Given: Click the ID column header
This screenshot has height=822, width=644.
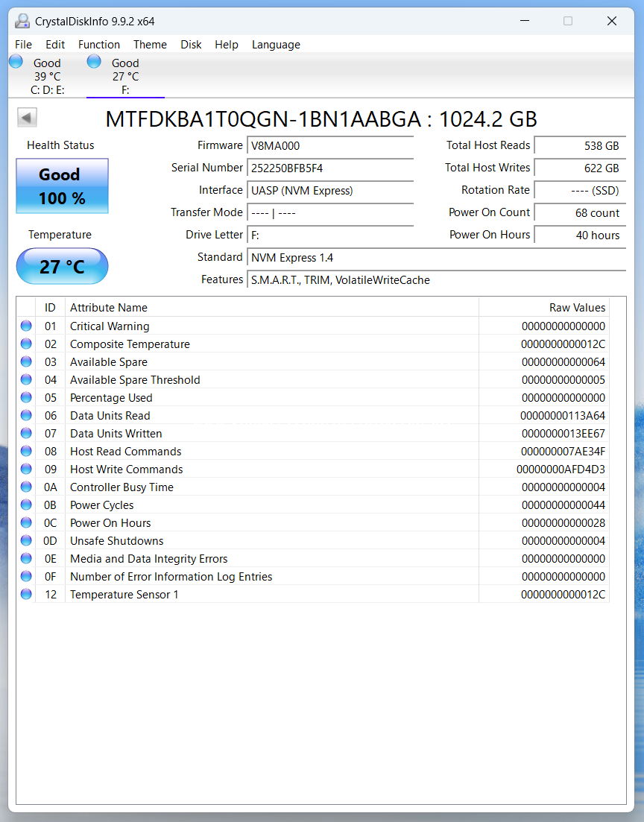Looking at the screenshot, I should [51, 308].
